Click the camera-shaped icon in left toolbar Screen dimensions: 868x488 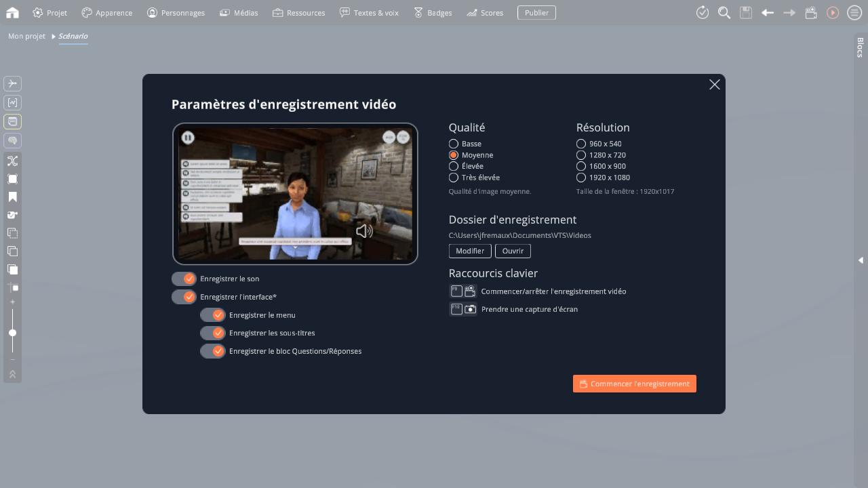(x=12, y=215)
